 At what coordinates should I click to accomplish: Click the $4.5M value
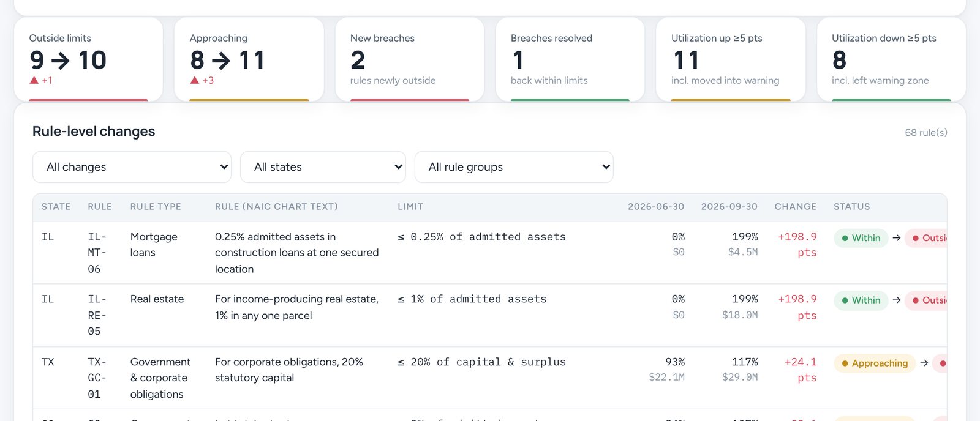click(743, 252)
